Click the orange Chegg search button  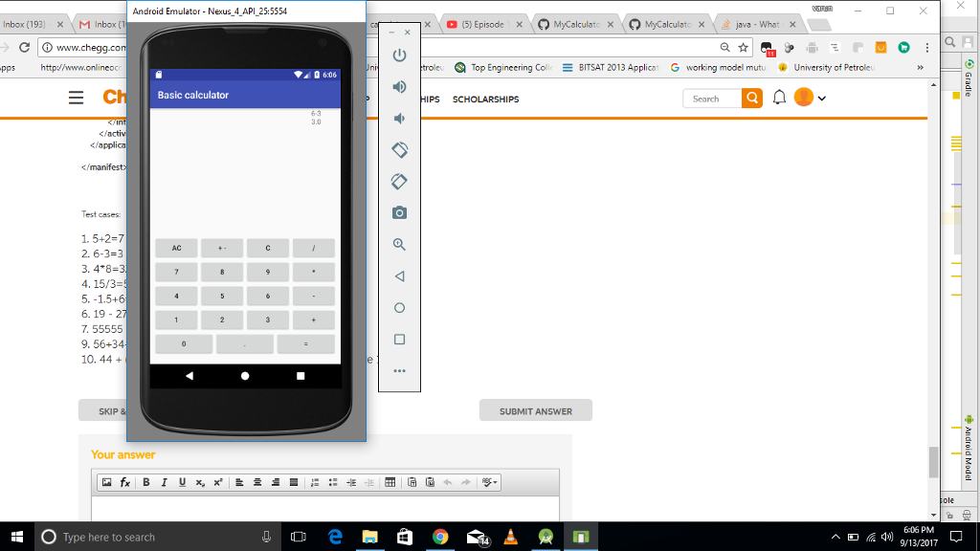click(x=752, y=99)
